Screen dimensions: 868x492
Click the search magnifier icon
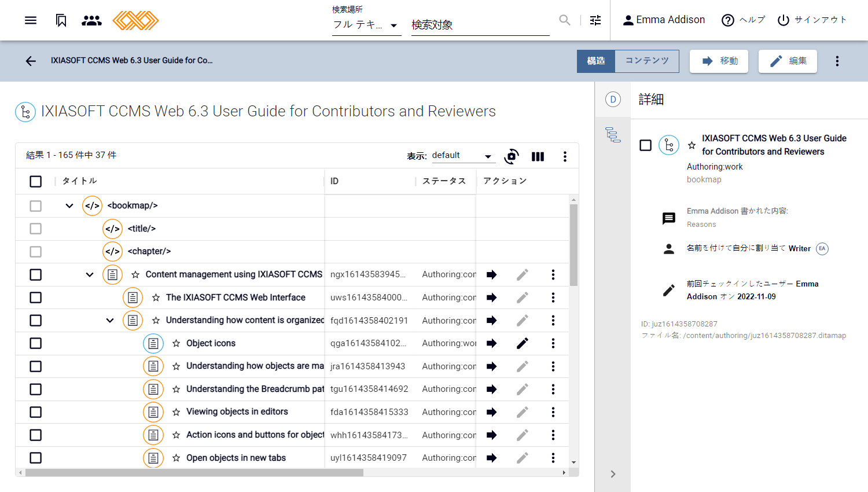click(x=565, y=20)
